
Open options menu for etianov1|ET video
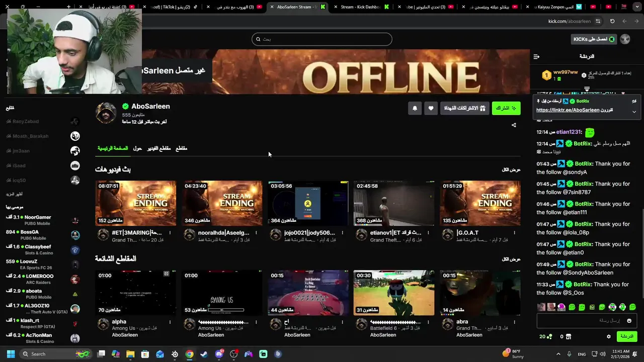[x=428, y=233]
